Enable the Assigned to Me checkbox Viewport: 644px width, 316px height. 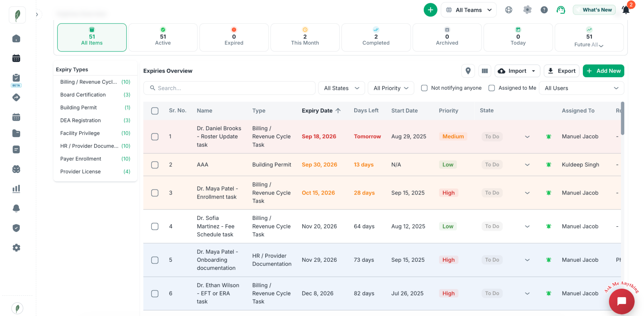click(491, 88)
